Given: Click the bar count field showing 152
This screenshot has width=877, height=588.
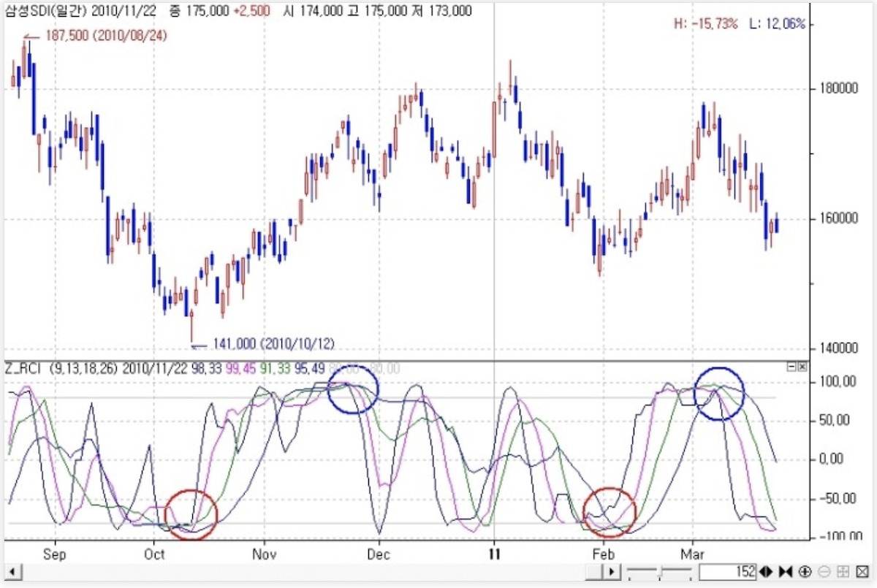Looking at the screenshot, I should point(728,571).
